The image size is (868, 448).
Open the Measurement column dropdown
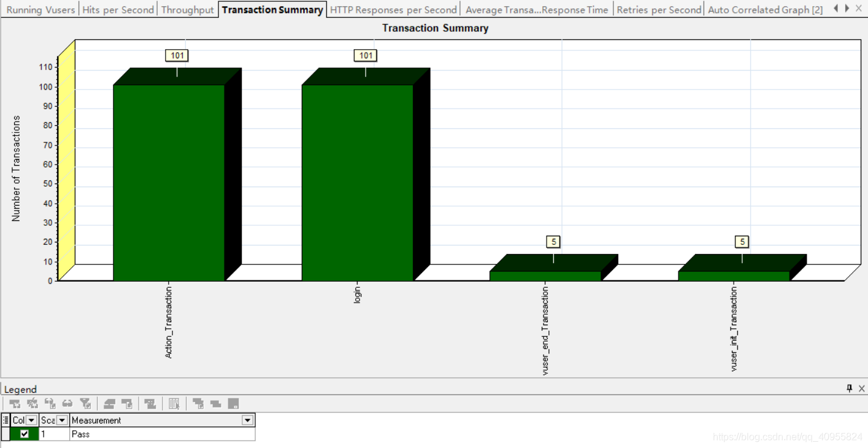(x=247, y=420)
